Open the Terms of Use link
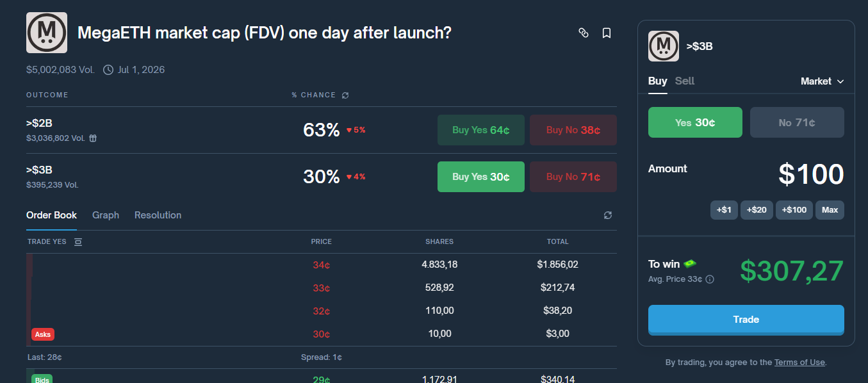The image size is (868, 383). (799, 362)
